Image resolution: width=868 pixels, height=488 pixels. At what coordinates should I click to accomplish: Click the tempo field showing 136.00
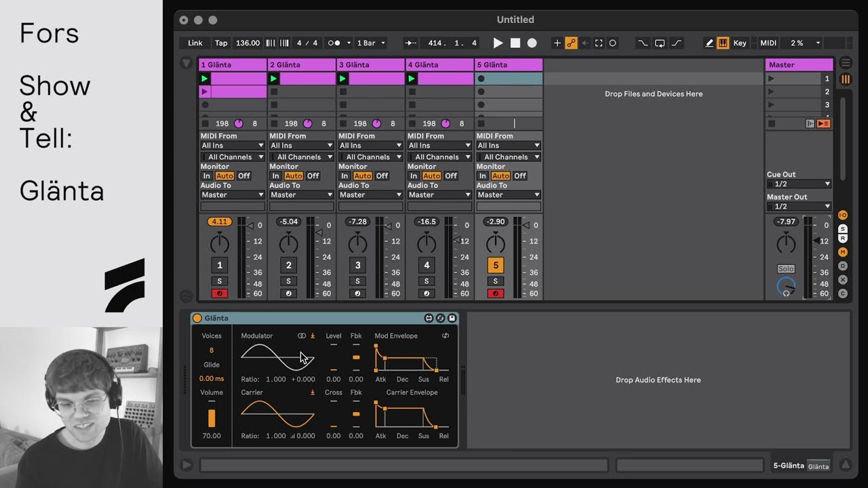[x=248, y=43]
